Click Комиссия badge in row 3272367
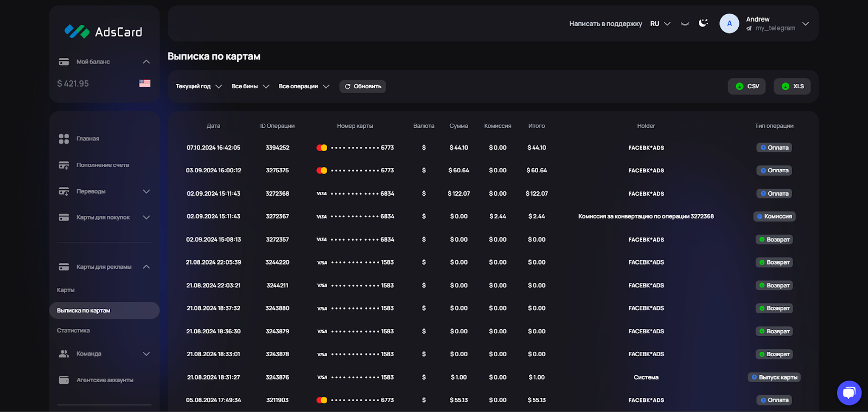868x412 pixels. click(774, 216)
